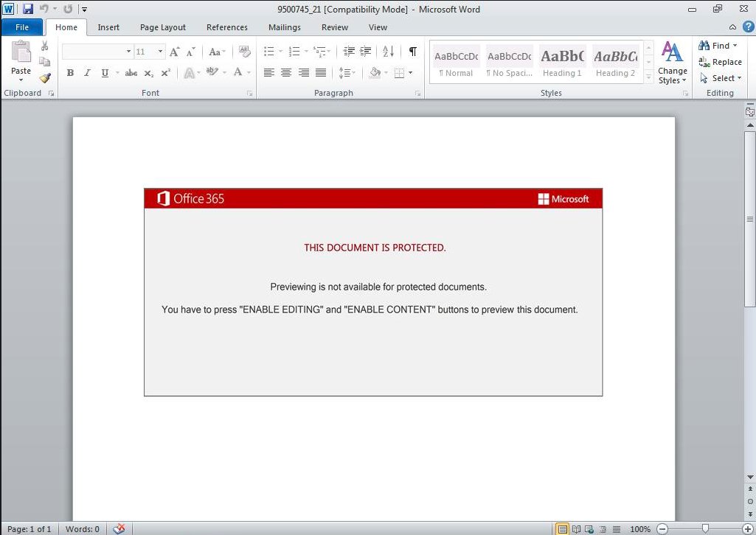Click the Paste clipboard icon
Screen dimensions: 756x535
pyautogui.click(x=21, y=53)
